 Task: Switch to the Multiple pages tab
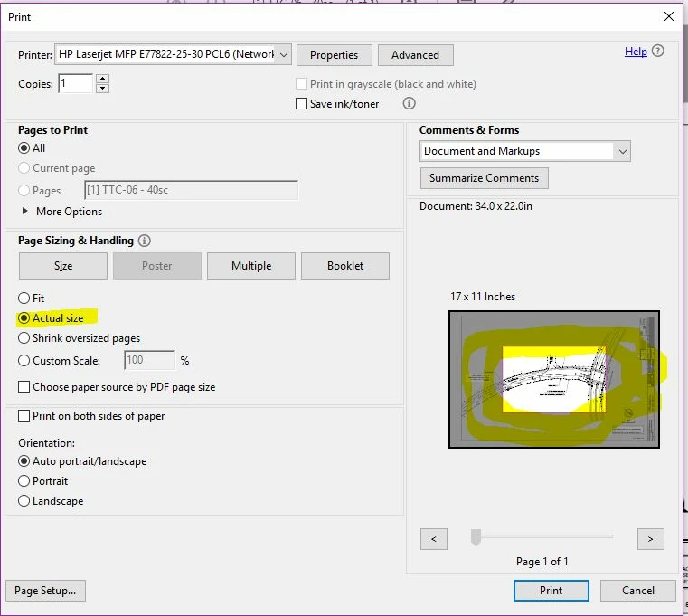coord(251,266)
